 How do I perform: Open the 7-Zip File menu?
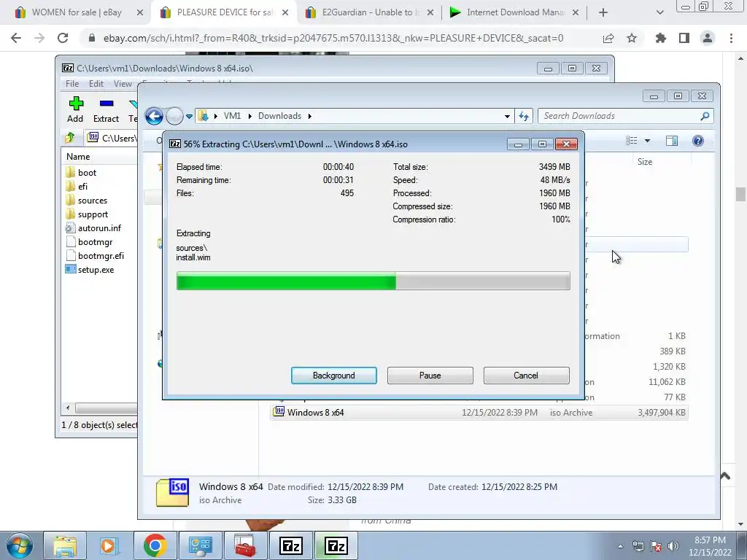pos(72,83)
